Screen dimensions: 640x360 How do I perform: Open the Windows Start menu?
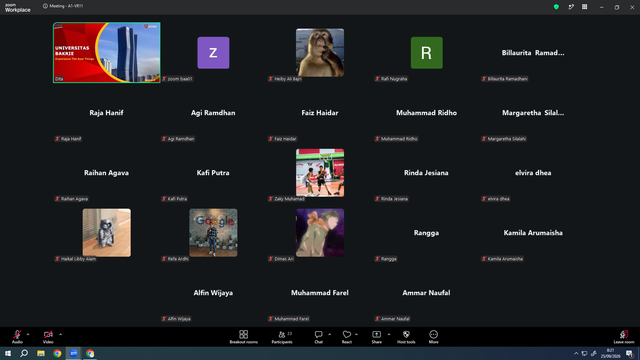coord(8,353)
